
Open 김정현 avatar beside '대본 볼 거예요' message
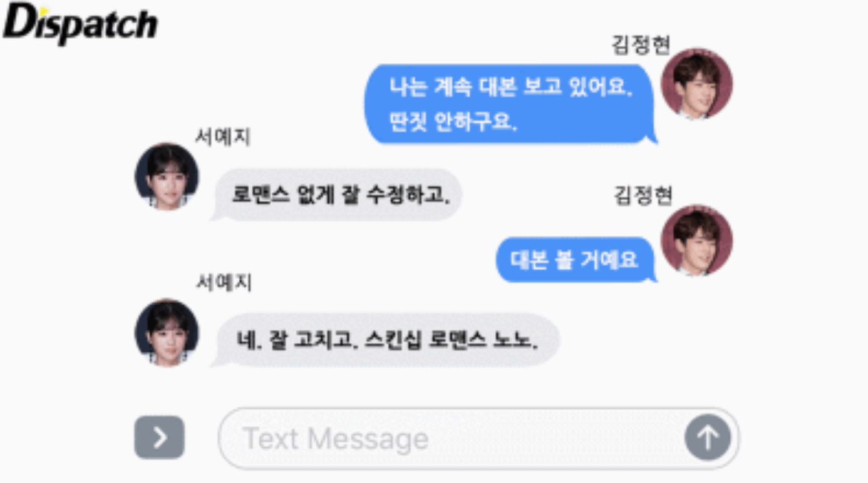pyautogui.click(x=696, y=240)
